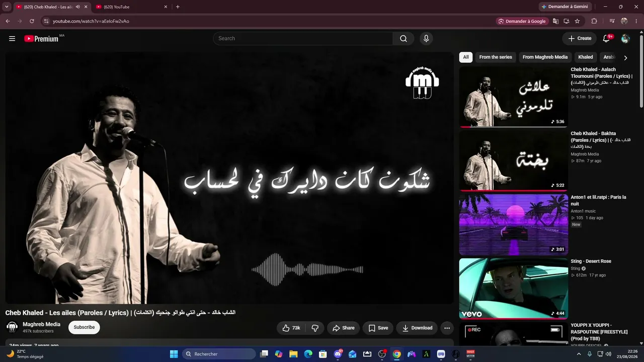Open more actions for the video
This screenshot has width=644, height=362.
(x=447, y=328)
